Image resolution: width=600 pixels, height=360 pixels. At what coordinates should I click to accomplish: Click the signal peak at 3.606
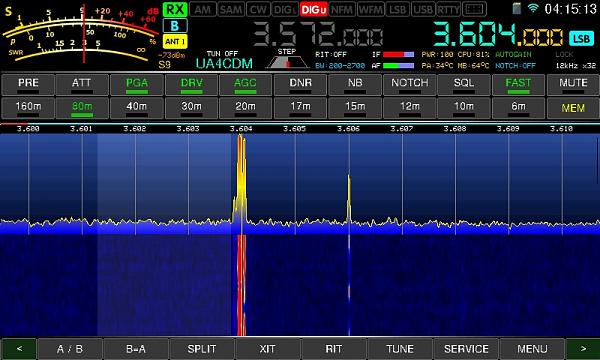coord(349,199)
